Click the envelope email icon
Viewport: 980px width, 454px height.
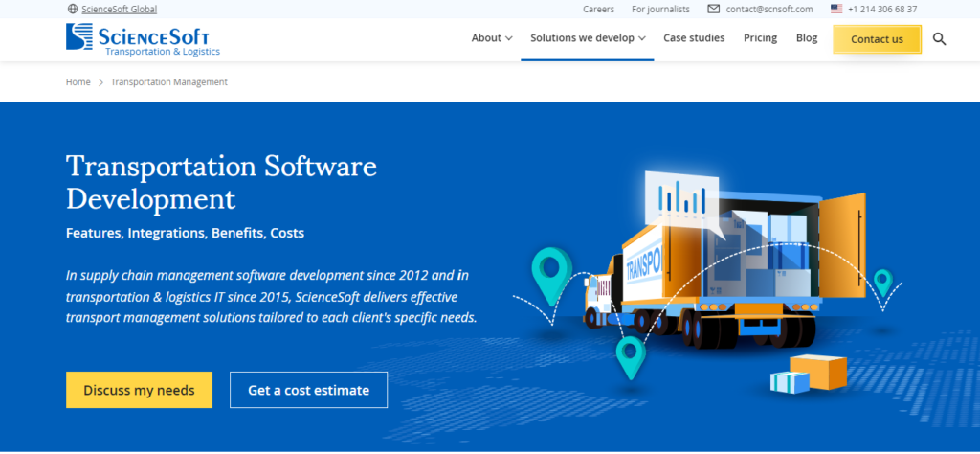(x=713, y=9)
